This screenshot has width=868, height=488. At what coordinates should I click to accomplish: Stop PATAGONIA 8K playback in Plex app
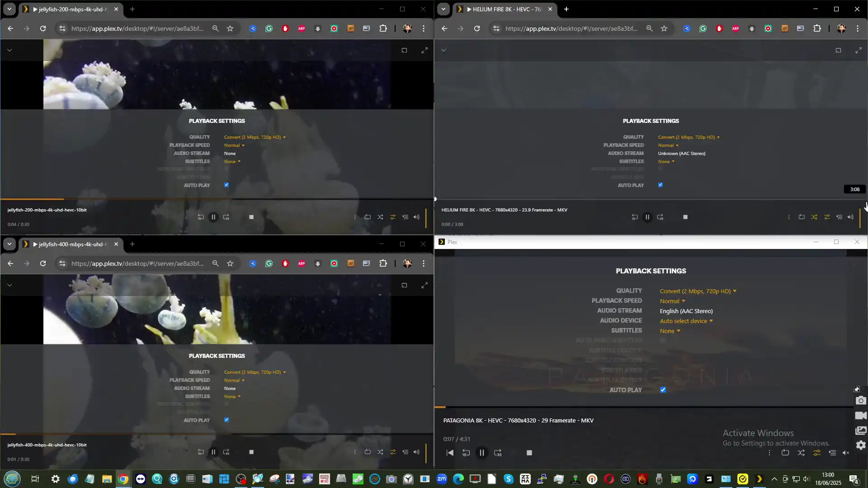click(529, 453)
